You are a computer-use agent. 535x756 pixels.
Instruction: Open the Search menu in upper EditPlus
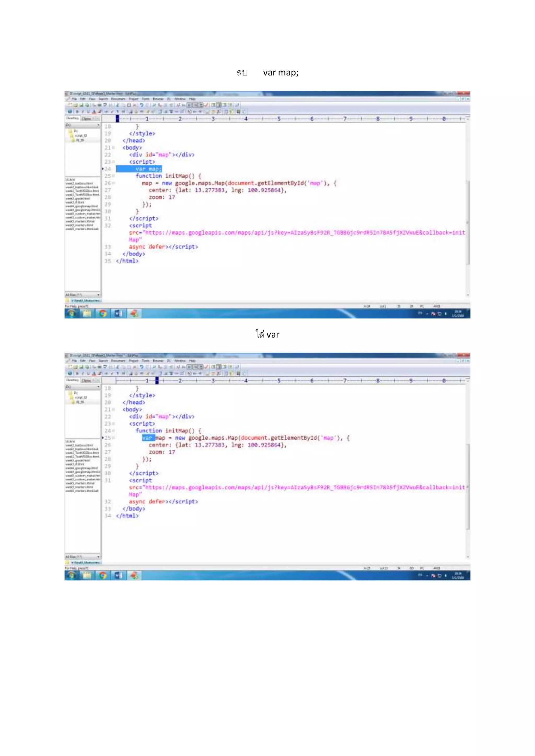click(x=103, y=99)
